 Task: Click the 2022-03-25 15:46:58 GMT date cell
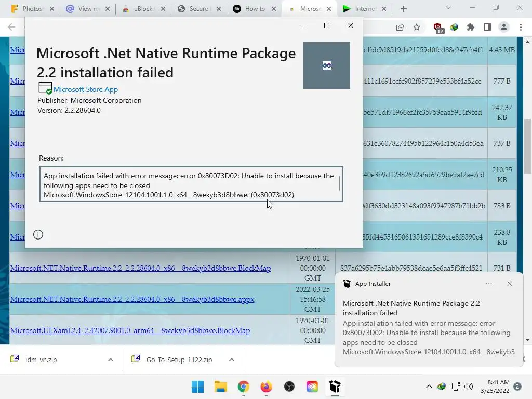pyautogui.click(x=312, y=299)
